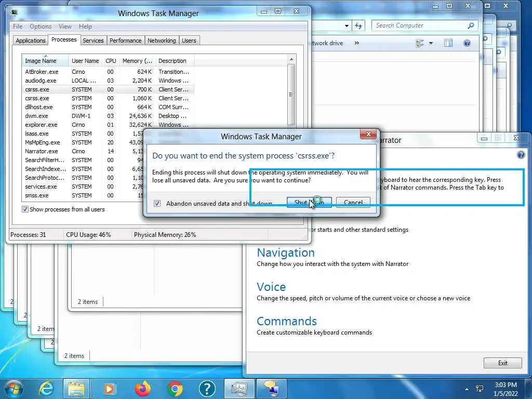Viewport: 532px width, 399px height.
Task: Minimize the Narrator window
Action: tap(484, 138)
